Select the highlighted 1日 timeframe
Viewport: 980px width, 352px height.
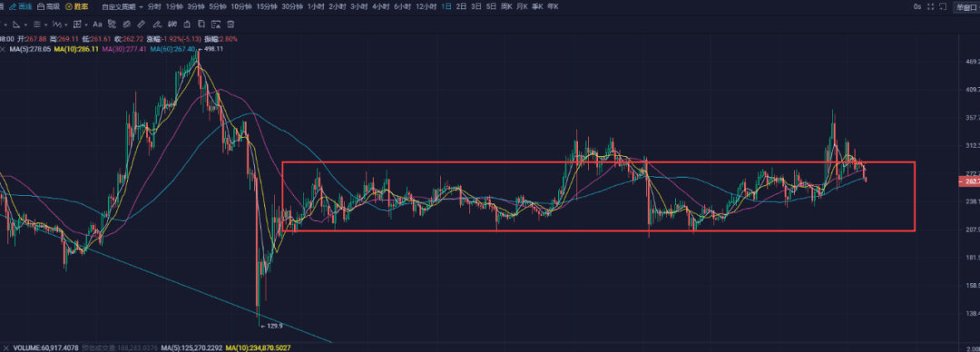click(446, 6)
